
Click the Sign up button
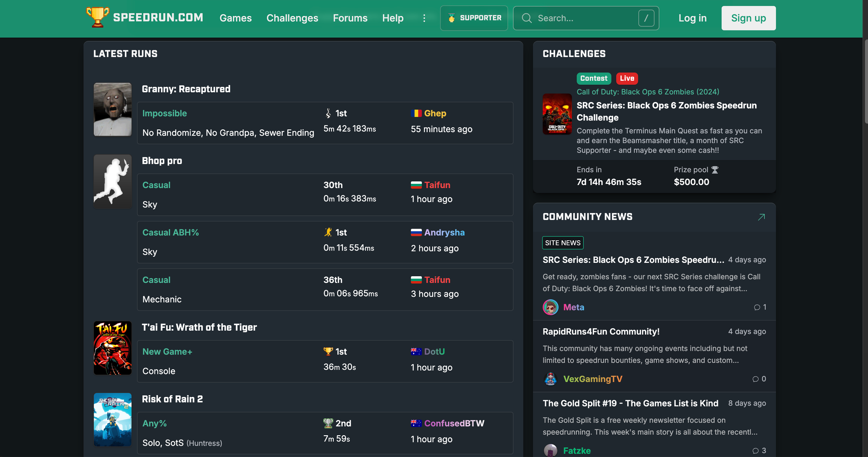749,18
